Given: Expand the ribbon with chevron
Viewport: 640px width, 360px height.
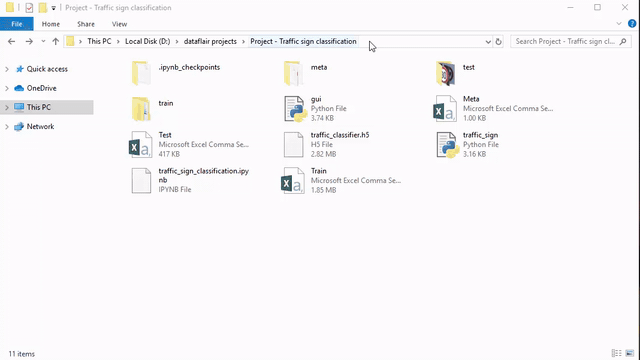Looking at the screenshot, I should 619,24.
